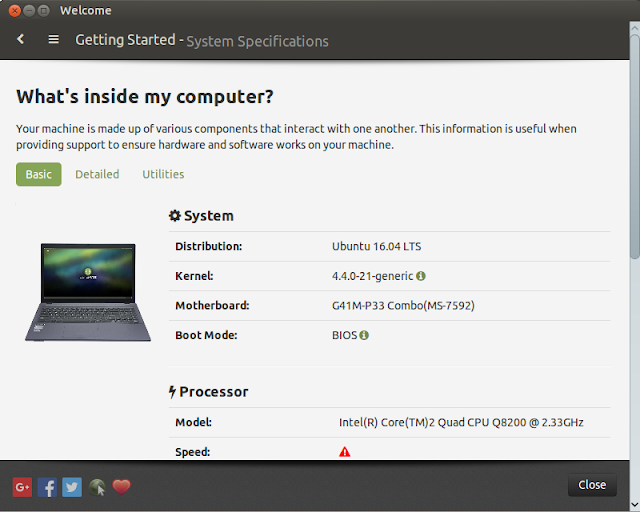Select 'G41M-P33 Combo(MS-7592)' motherboard text
Viewport: 640px width, 512px height.
(x=403, y=306)
